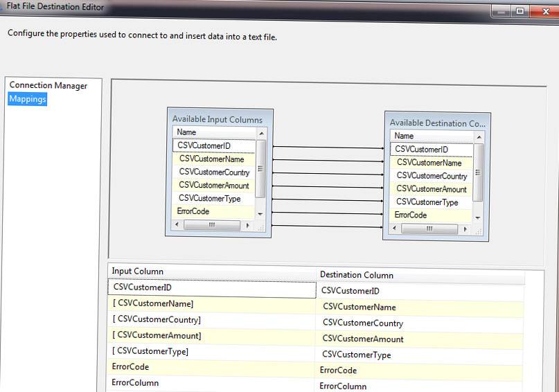Screen dimensions: 559x392
Task: Click right arrow of Input Columns horizontal scrollbar
Action: (248, 226)
